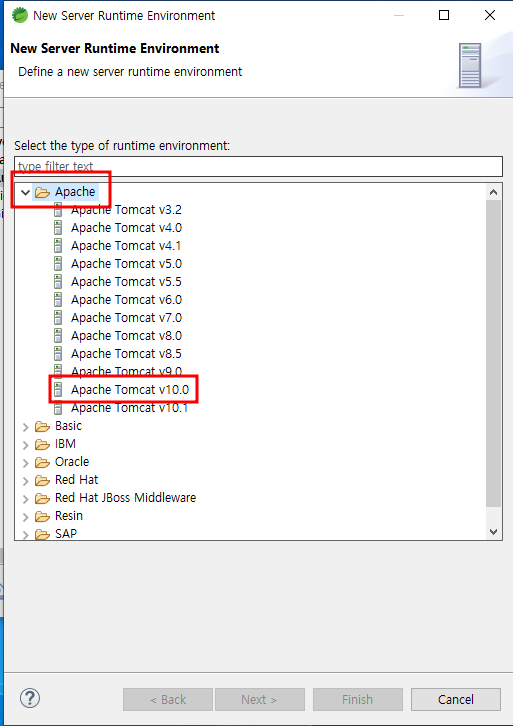Click the Apache Tomcat v5.5 server icon
513x726 pixels.
[58, 282]
